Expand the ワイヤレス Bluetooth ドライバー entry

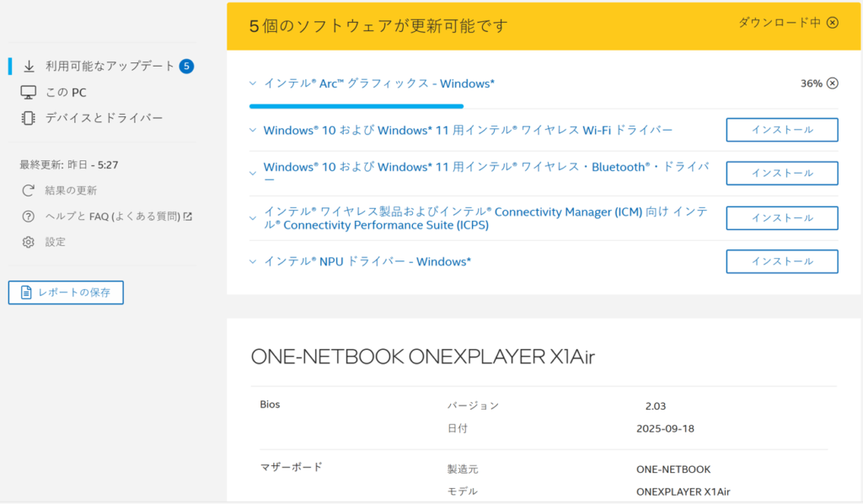point(253,174)
